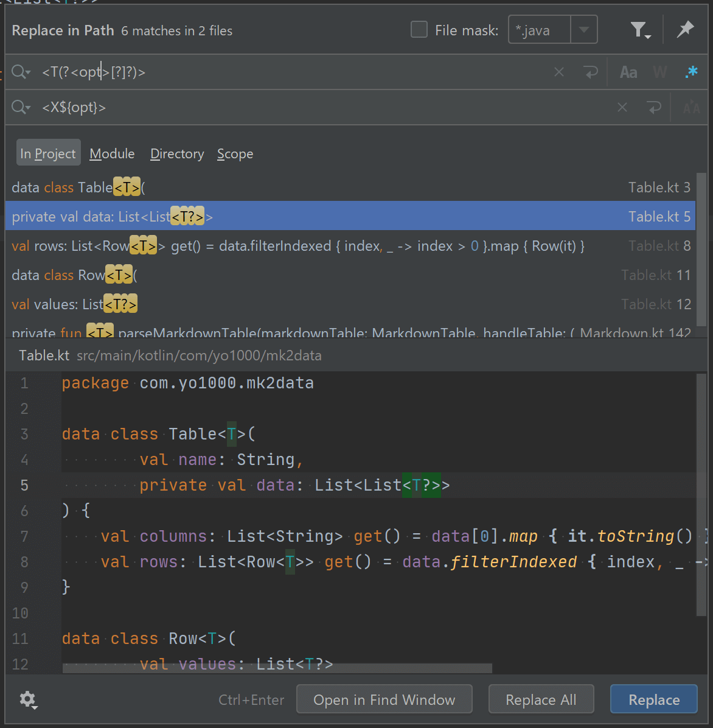Toggle Match Case (Aa) option

628,72
